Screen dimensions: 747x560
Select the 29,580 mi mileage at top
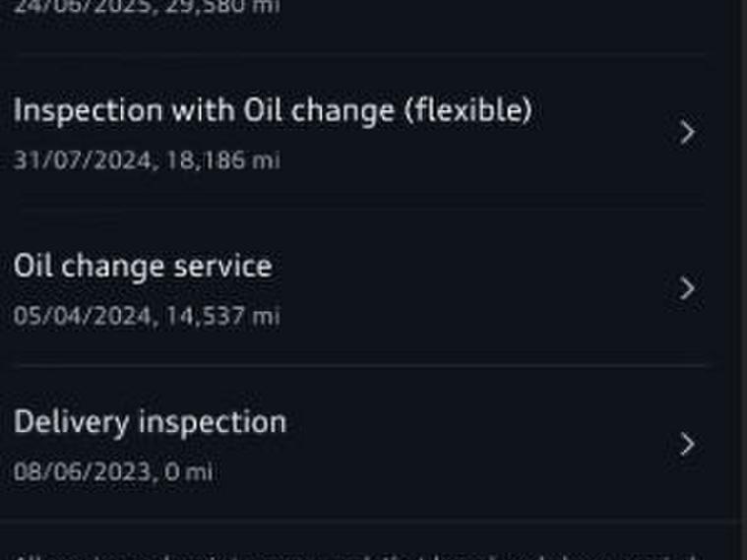[222, 6]
